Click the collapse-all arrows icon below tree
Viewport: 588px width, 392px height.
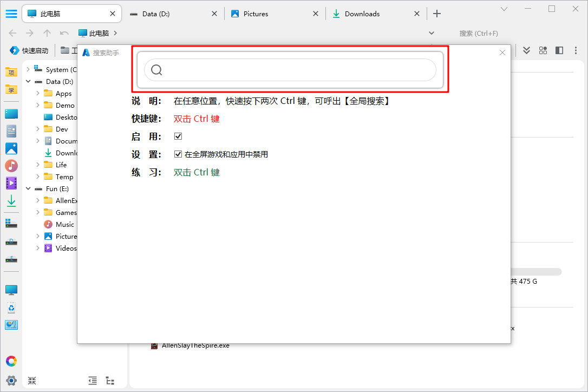32,381
